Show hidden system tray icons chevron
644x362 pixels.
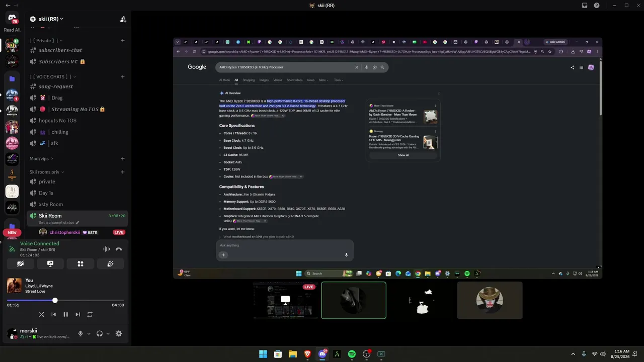click(x=573, y=354)
